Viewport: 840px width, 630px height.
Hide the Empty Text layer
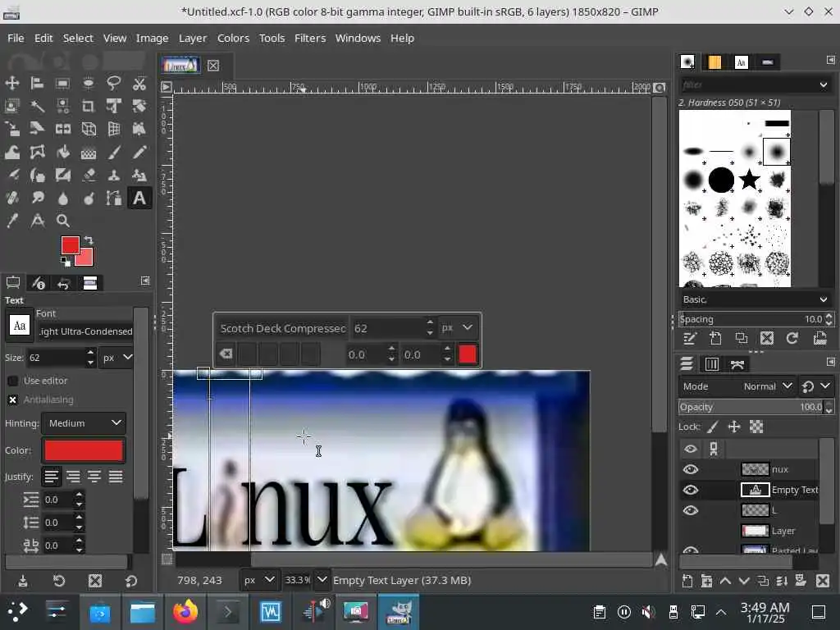[691, 491]
